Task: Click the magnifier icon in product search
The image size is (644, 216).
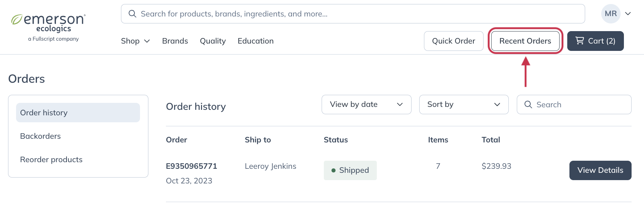Action: point(132,14)
